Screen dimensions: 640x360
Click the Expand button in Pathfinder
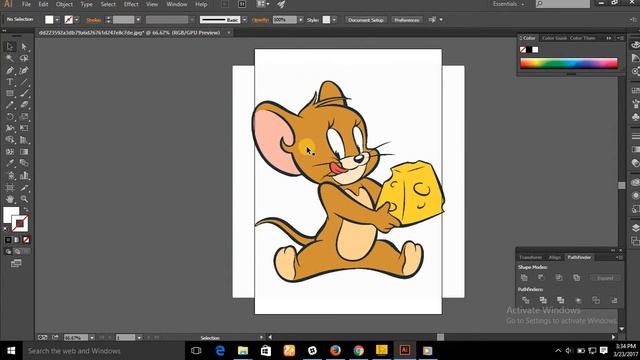[605, 278]
